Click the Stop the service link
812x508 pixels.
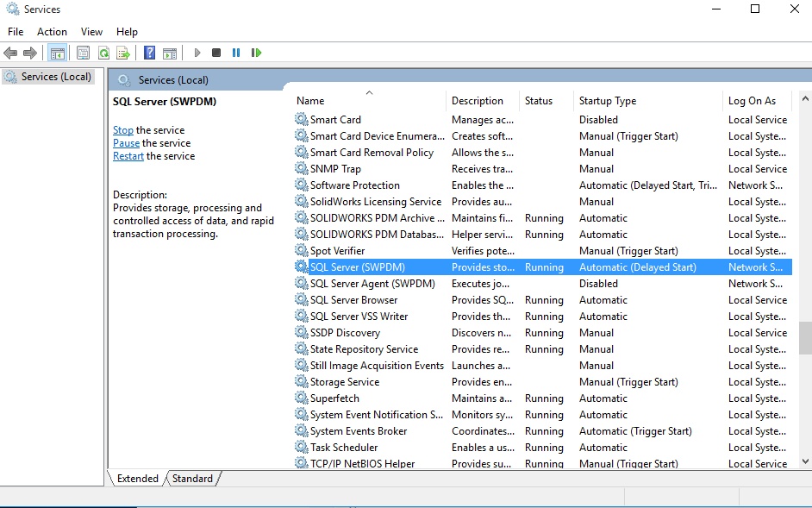click(122, 130)
